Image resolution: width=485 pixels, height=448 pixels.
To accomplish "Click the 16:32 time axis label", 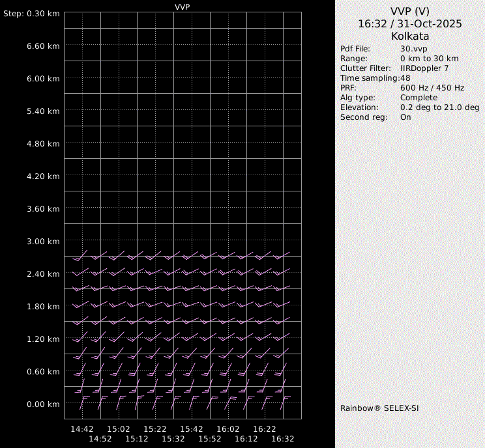I will 282,439.
